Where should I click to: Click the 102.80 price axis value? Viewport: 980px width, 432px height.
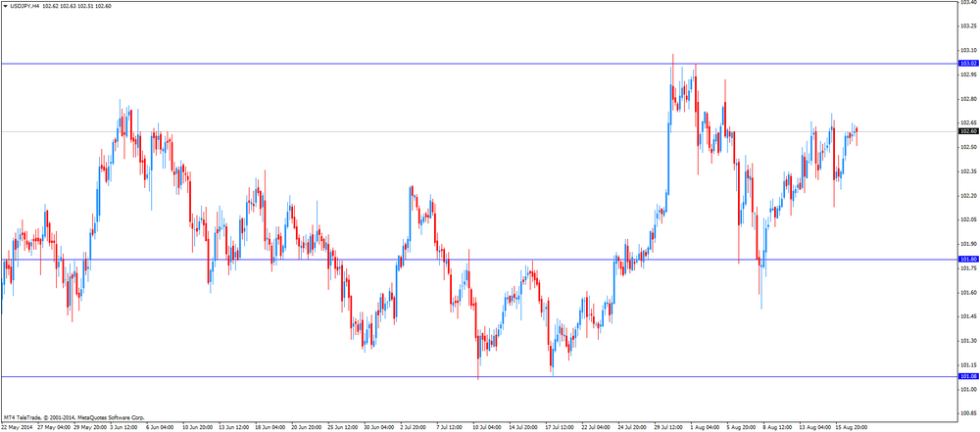coord(968,99)
